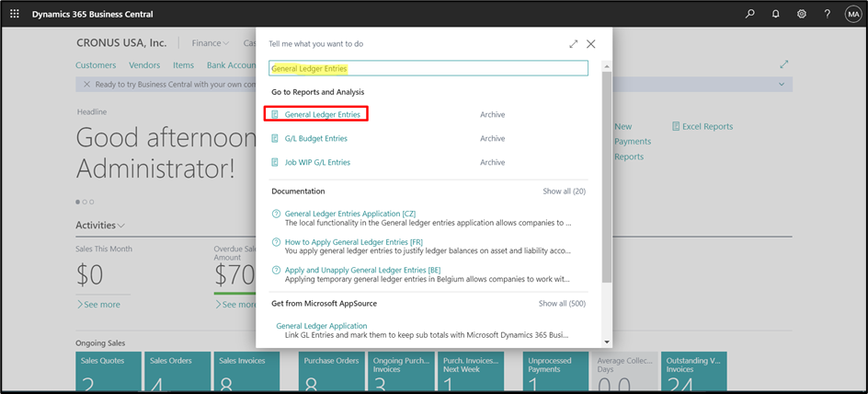Click the Job WIP G/L Entries report icon
Screen dimensions: 868x394
pos(275,162)
